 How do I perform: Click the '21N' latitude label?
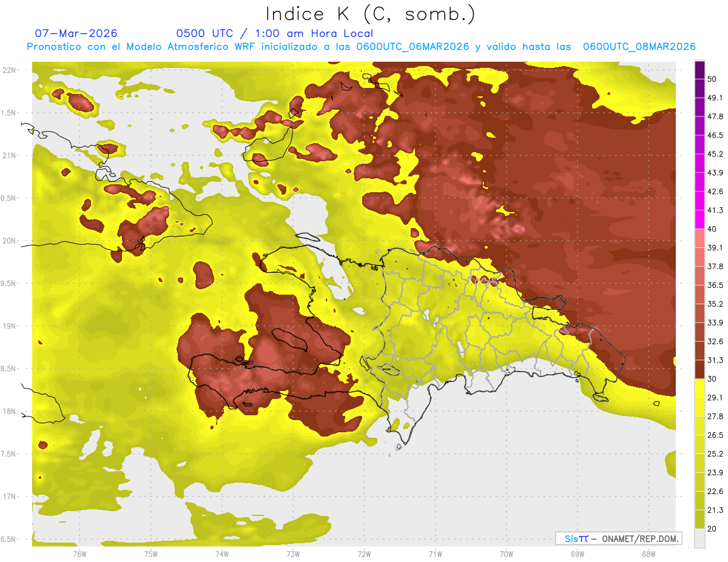coord(8,155)
